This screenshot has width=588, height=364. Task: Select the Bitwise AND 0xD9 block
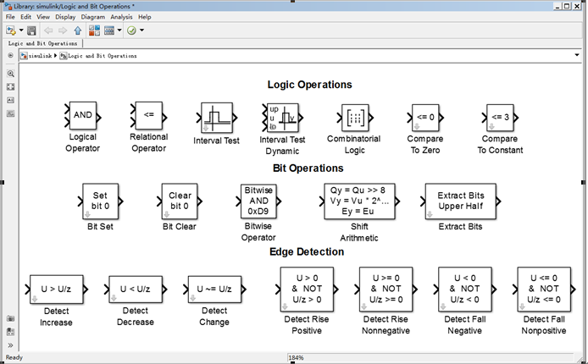click(x=258, y=201)
